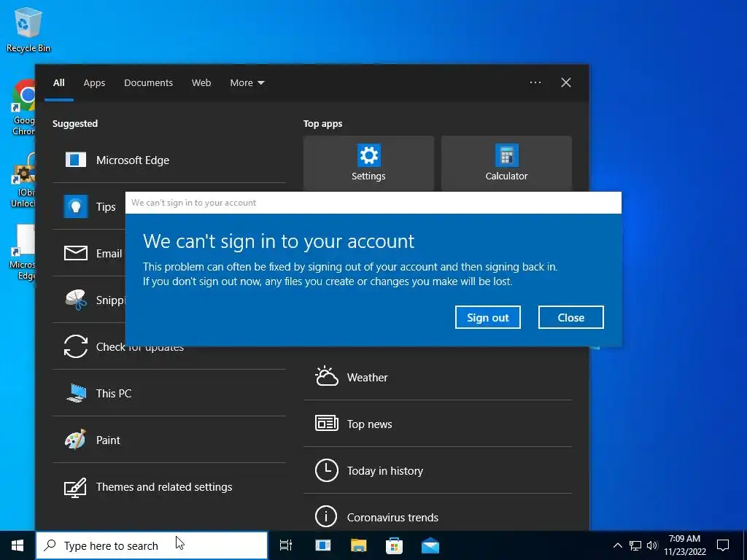Switch to the Web search tab

tap(201, 83)
